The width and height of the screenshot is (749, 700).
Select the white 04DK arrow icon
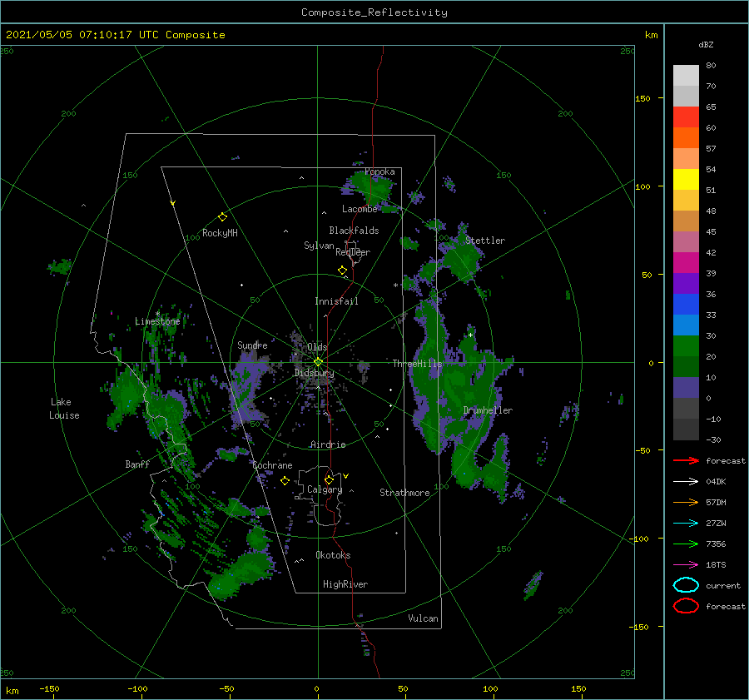coord(686,482)
